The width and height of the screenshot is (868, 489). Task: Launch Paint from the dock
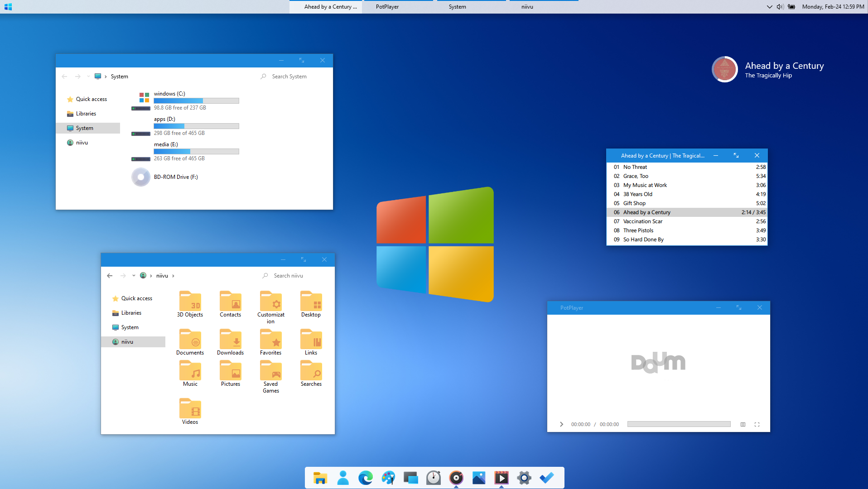point(388,478)
